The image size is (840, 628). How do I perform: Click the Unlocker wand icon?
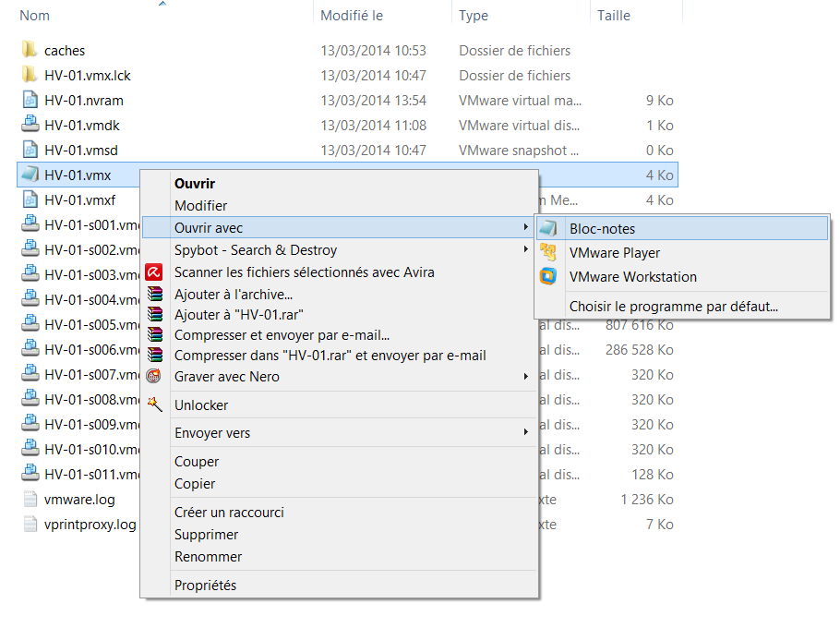click(x=154, y=405)
